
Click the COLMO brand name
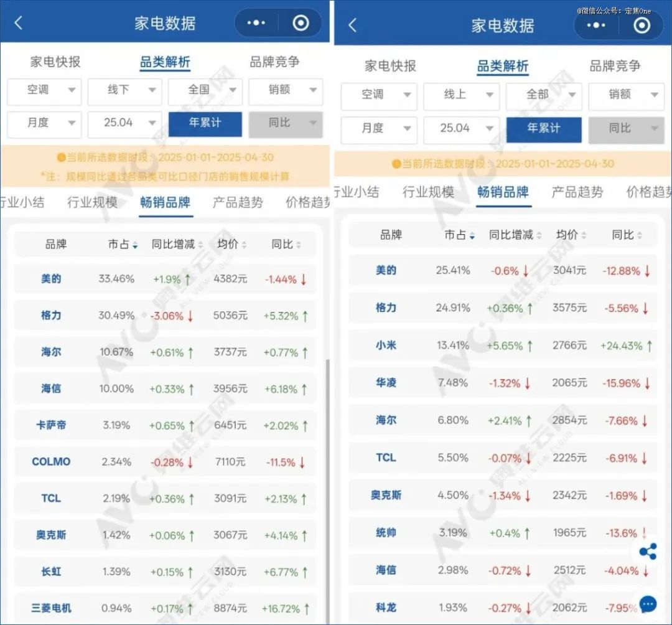click(51, 462)
